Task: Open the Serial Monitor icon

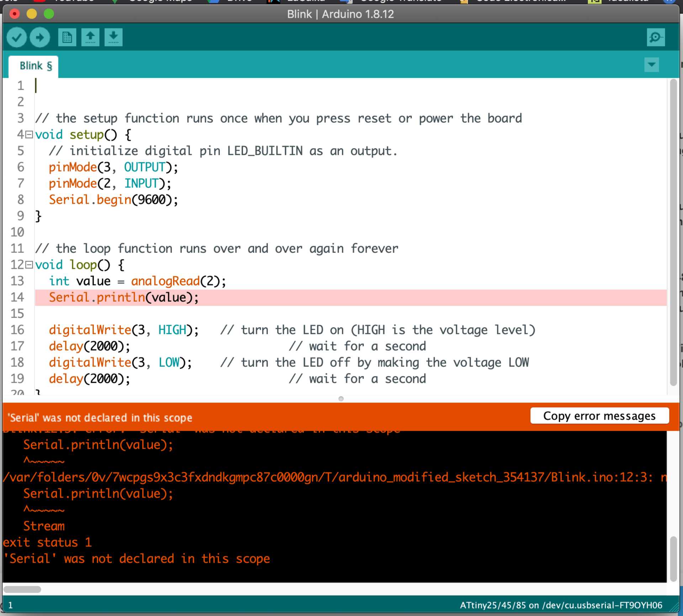Action: click(x=656, y=37)
